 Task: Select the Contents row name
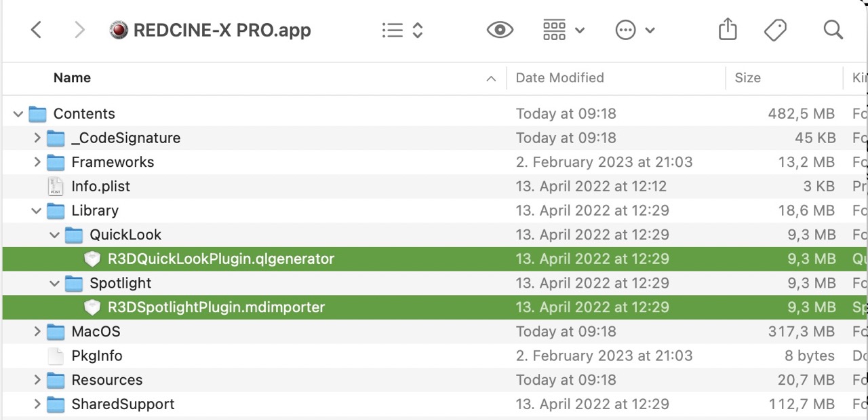tap(84, 114)
